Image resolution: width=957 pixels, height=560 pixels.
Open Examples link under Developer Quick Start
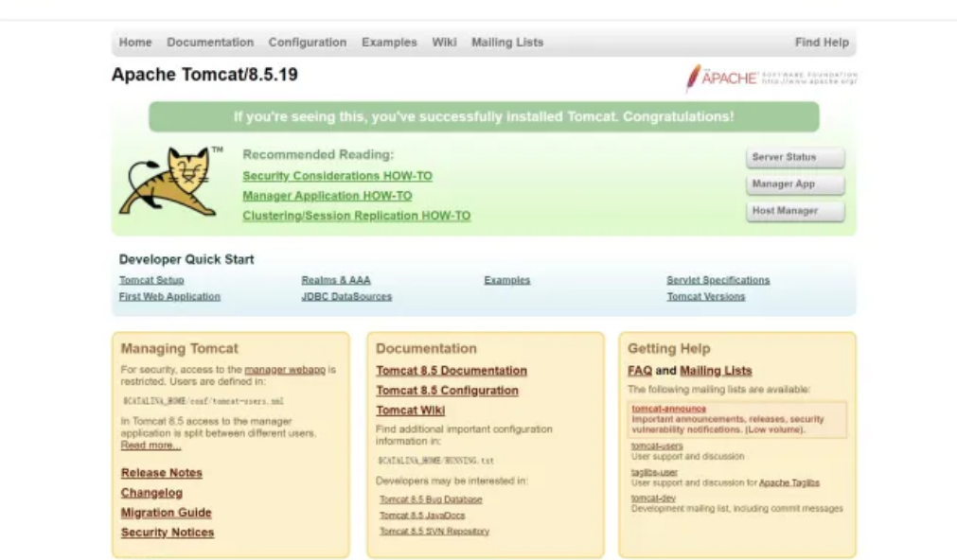(507, 280)
